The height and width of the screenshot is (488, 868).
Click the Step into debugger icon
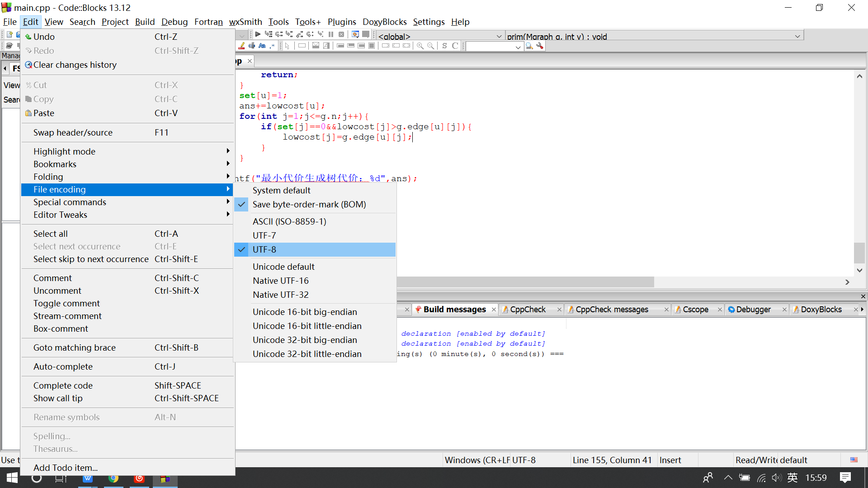[x=289, y=34]
